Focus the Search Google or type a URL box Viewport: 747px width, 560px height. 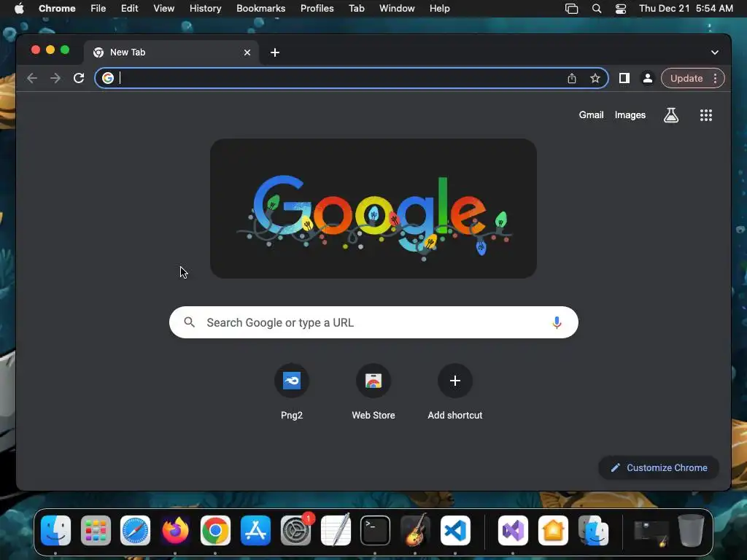[373, 322]
